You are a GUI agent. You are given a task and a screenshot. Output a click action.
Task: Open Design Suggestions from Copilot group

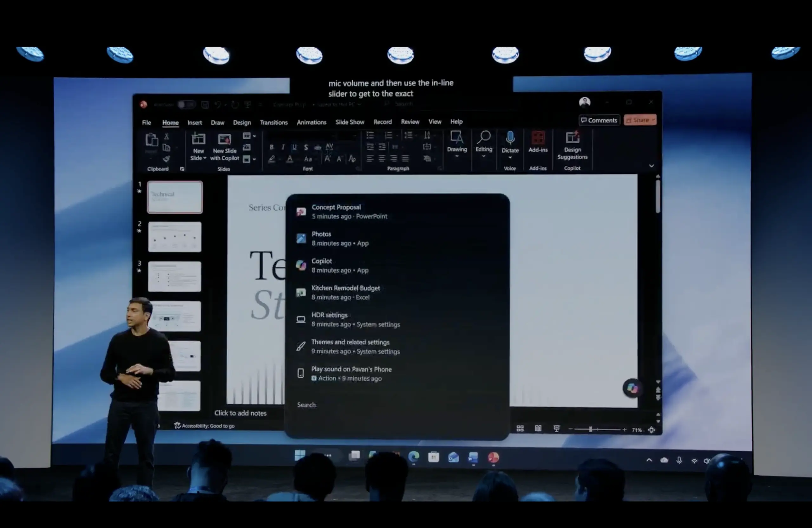[x=573, y=145]
